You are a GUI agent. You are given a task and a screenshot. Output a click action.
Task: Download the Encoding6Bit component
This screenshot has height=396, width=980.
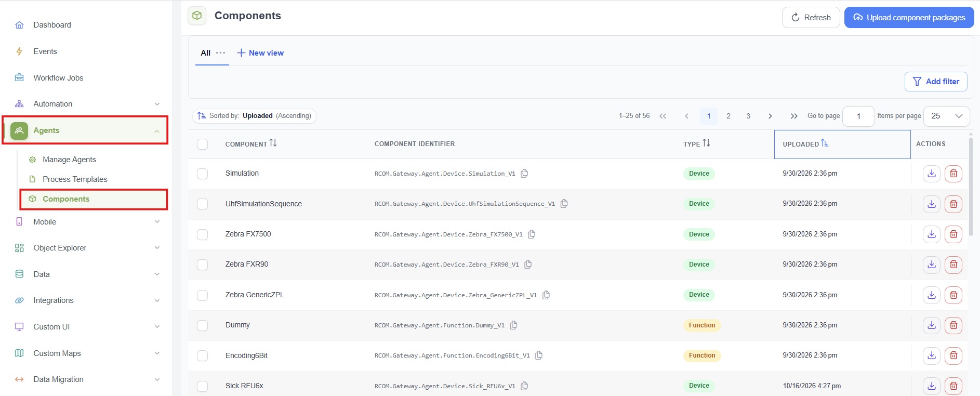932,355
